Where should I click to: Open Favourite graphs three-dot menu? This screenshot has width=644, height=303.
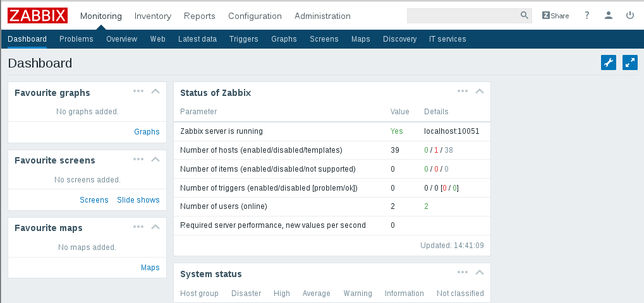(x=138, y=91)
